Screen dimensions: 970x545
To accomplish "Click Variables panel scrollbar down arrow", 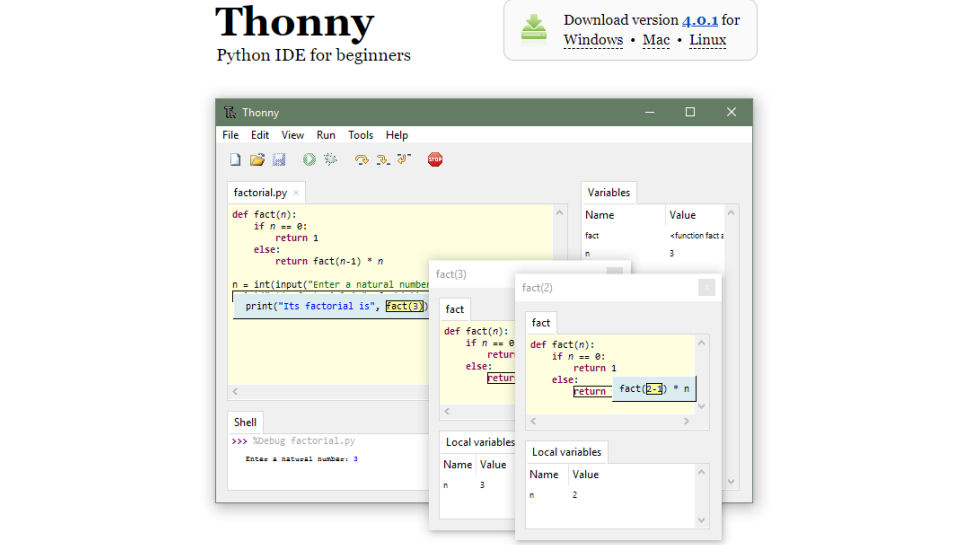I will (x=731, y=481).
